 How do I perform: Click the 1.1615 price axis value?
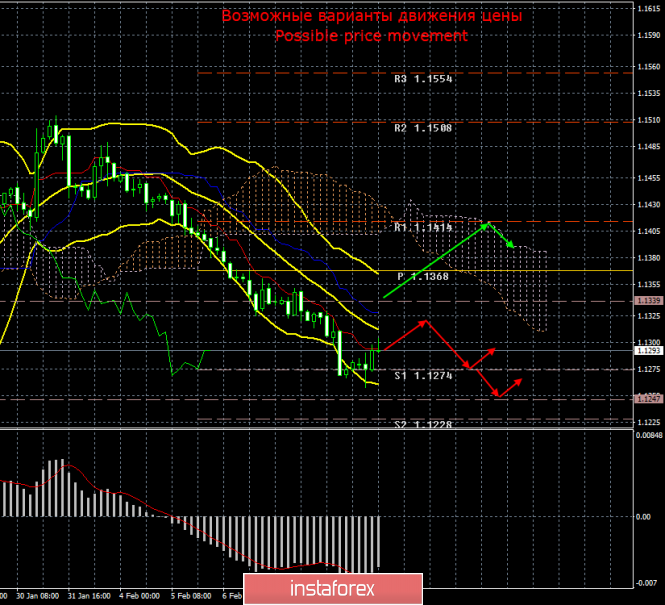click(x=649, y=8)
